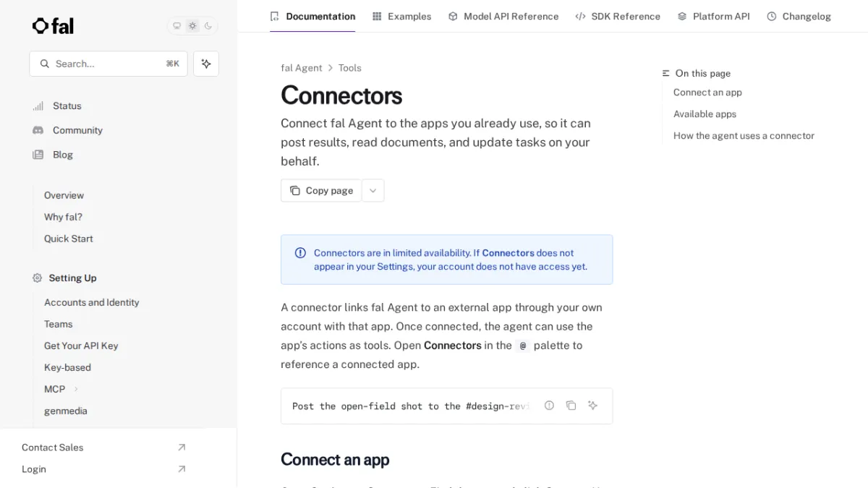
Task: Click the On this page list icon
Action: point(666,73)
